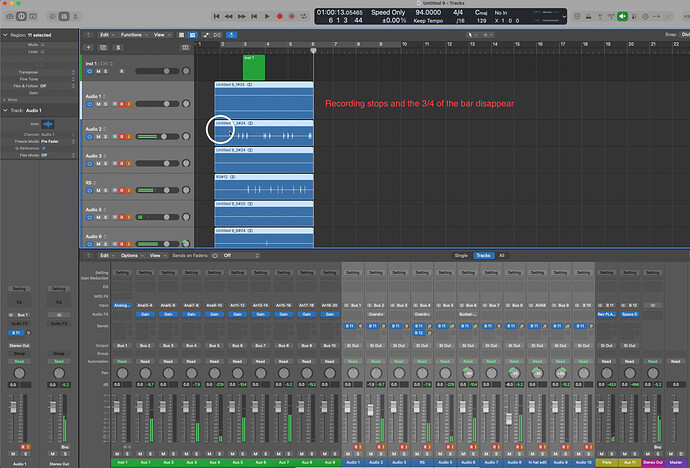Go to the project beginning in the transport
This screenshot has height=468, width=690.
click(216, 16)
